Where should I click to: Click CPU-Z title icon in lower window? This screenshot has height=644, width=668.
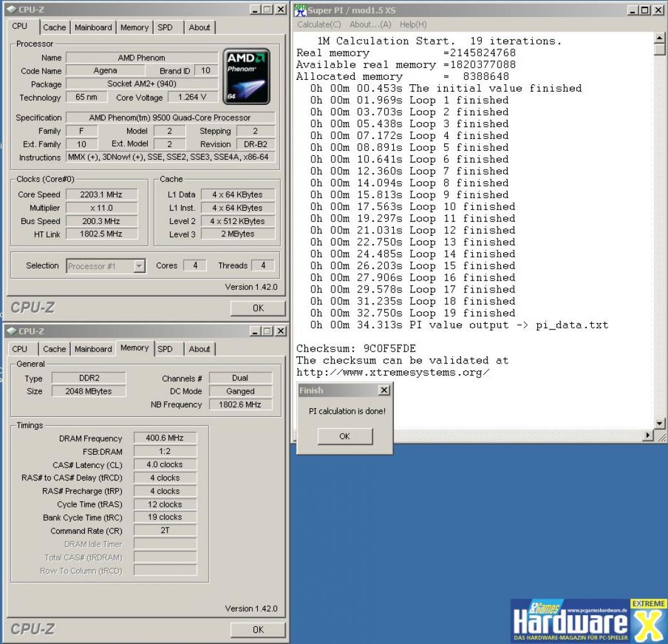point(13,331)
